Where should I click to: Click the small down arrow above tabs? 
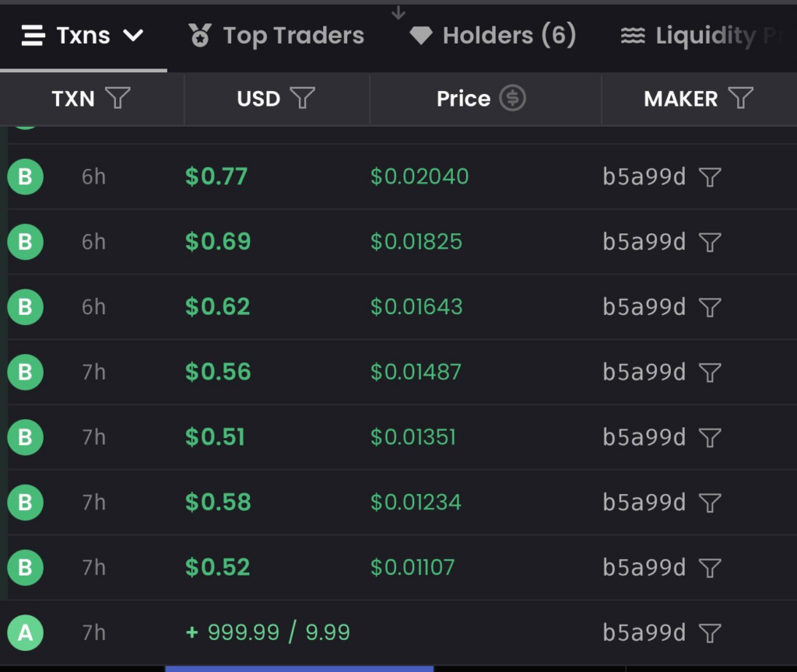pyautogui.click(x=398, y=13)
